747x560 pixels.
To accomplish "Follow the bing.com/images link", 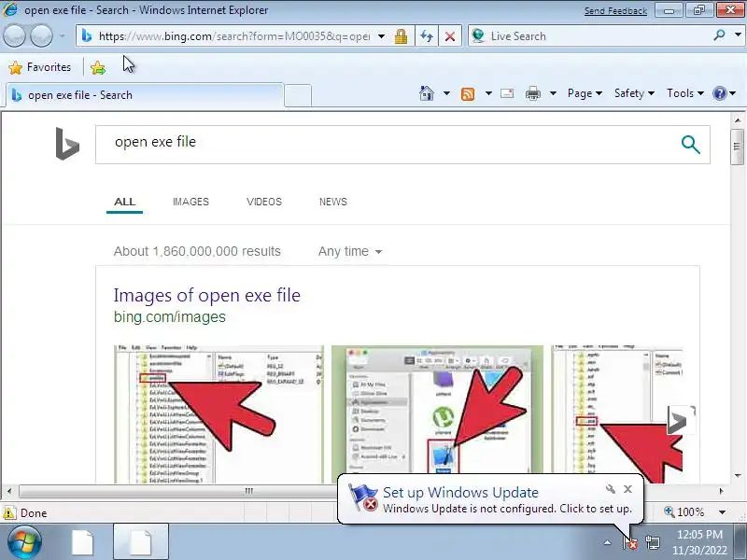I will [170, 316].
